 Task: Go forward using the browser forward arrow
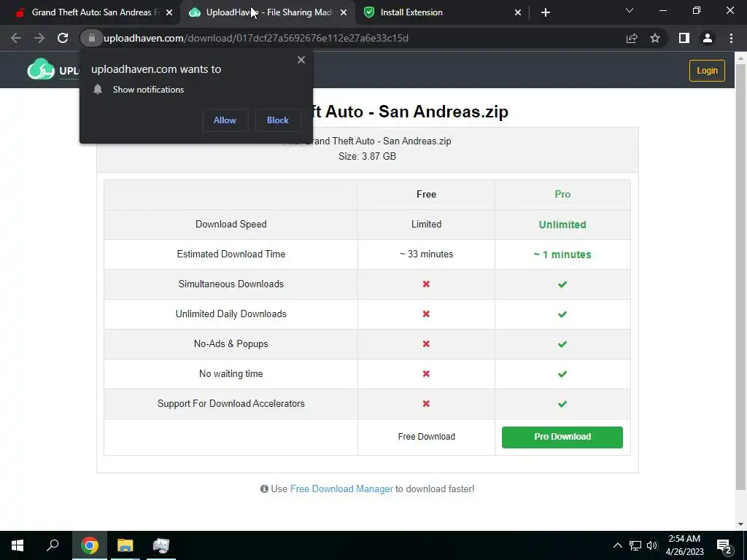(39, 38)
